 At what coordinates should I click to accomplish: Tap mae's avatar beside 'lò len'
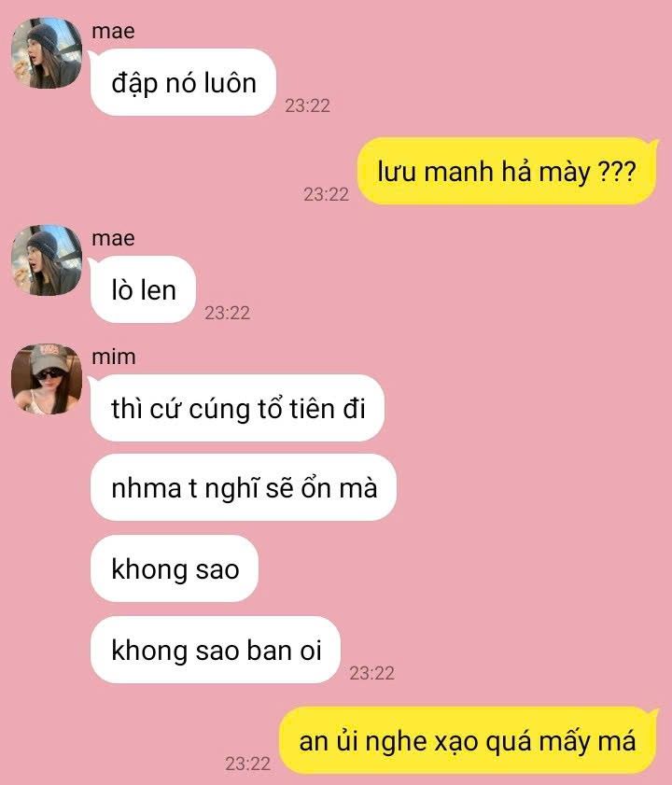47,260
